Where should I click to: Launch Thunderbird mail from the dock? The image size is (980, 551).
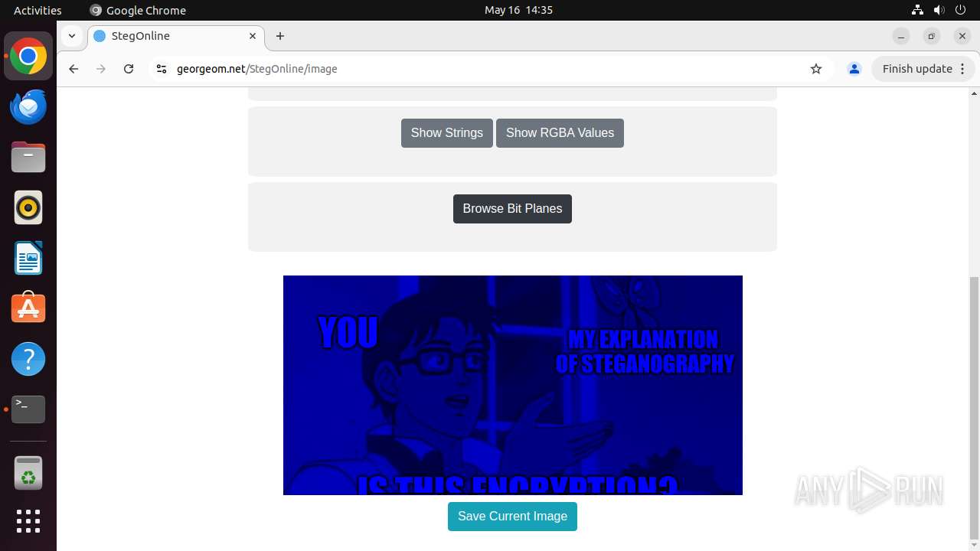pos(28,107)
